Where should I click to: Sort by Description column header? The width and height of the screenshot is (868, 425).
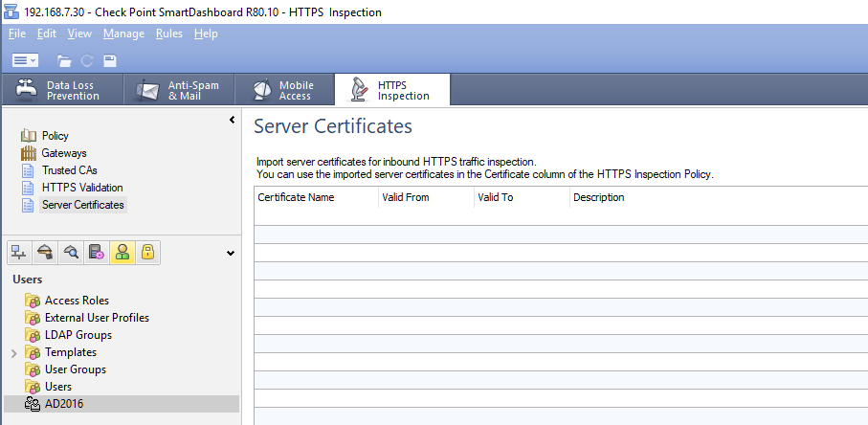tap(719, 197)
